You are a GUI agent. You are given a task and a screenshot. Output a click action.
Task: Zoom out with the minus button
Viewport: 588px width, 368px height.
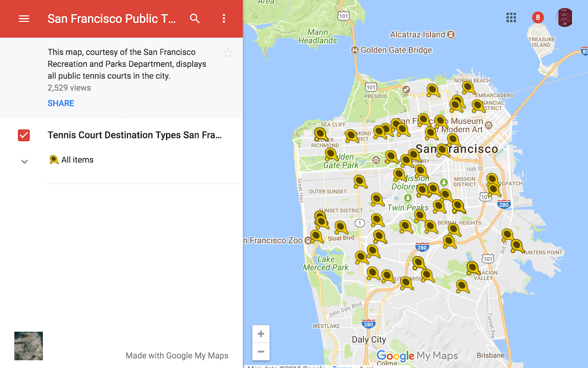pos(261,351)
